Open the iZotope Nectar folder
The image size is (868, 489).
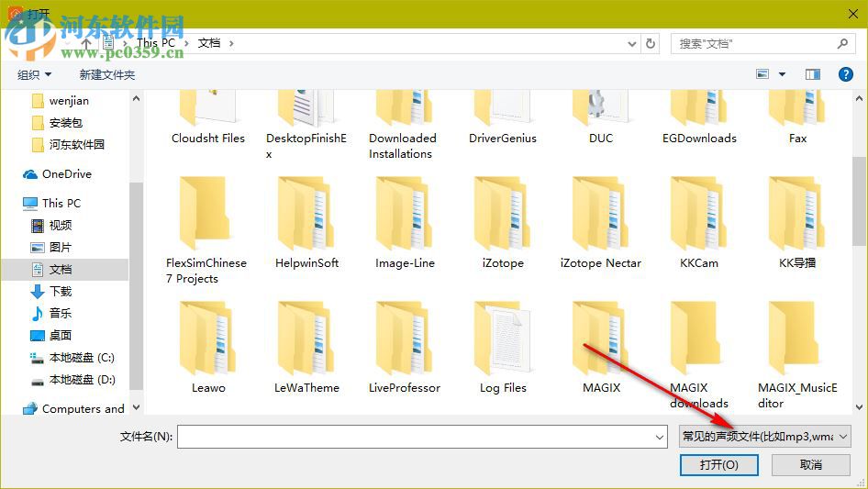[601, 223]
